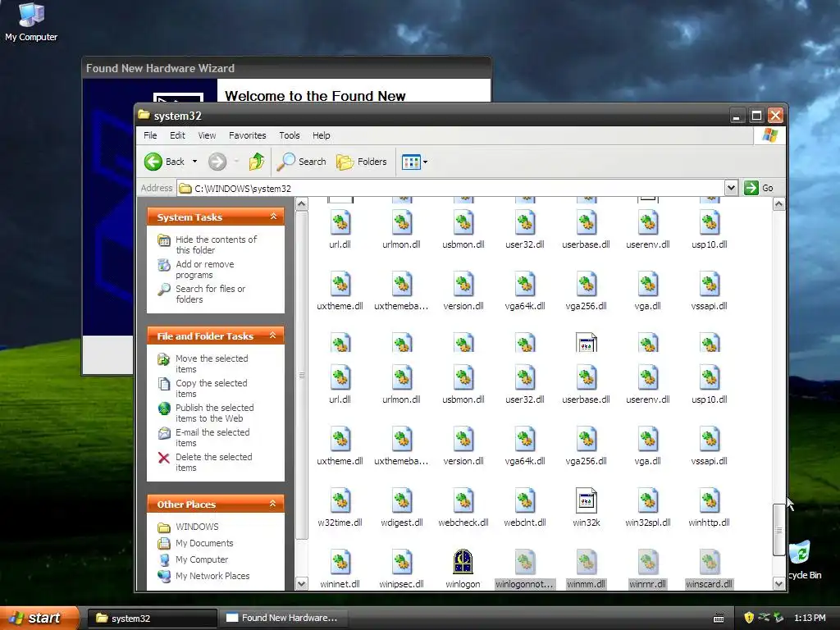This screenshot has width=840, height=630.
Task: Select the webcheck.dll file icon
Action: pyautogui.click(x=463, y=501)
